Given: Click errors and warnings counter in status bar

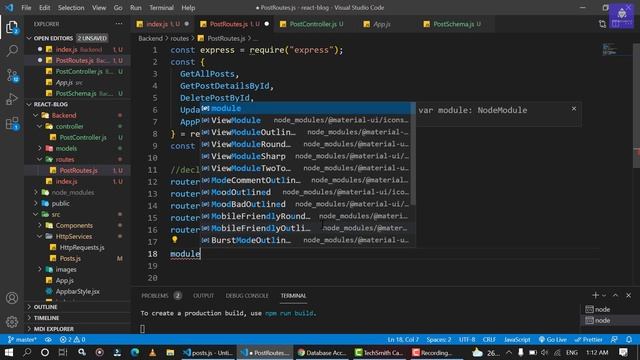Looking at the screenshot, I should pyautogui.click(x=72, y=340).
